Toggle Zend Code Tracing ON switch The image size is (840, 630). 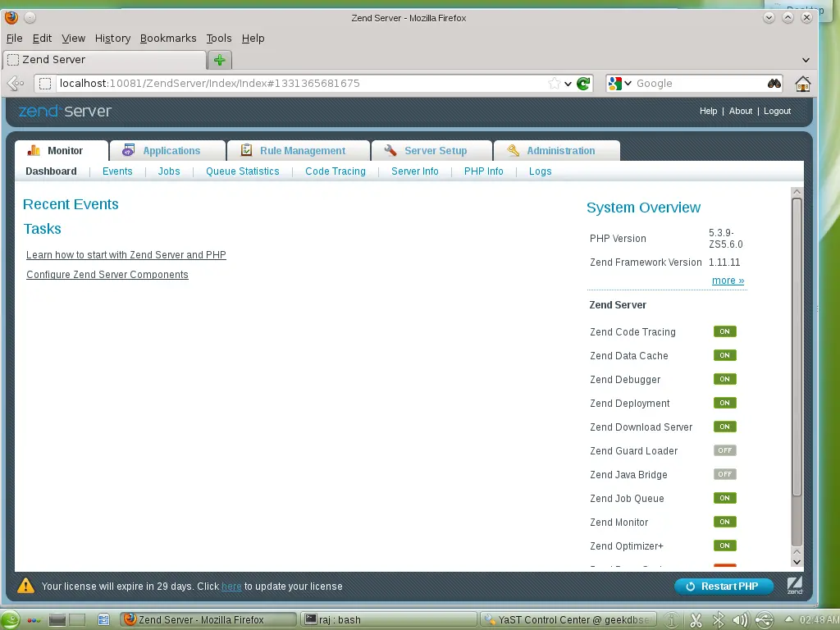pyautogui.click(x=725, y=331)
